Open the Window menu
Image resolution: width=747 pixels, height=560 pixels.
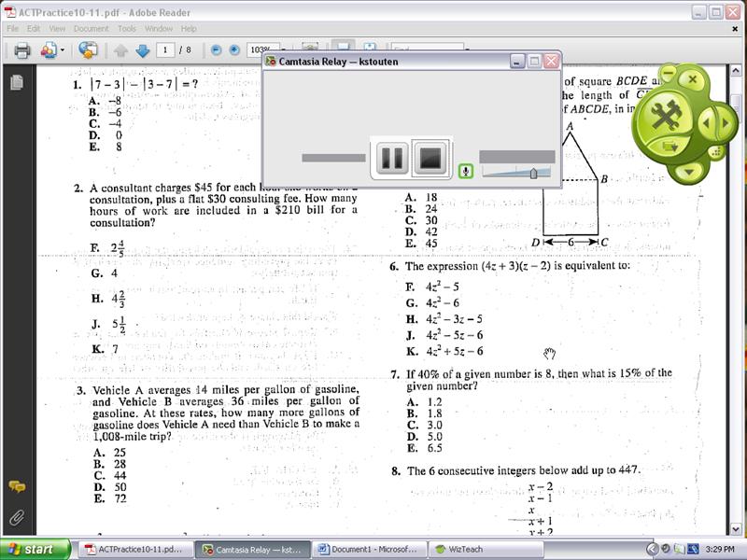point(159,29)
